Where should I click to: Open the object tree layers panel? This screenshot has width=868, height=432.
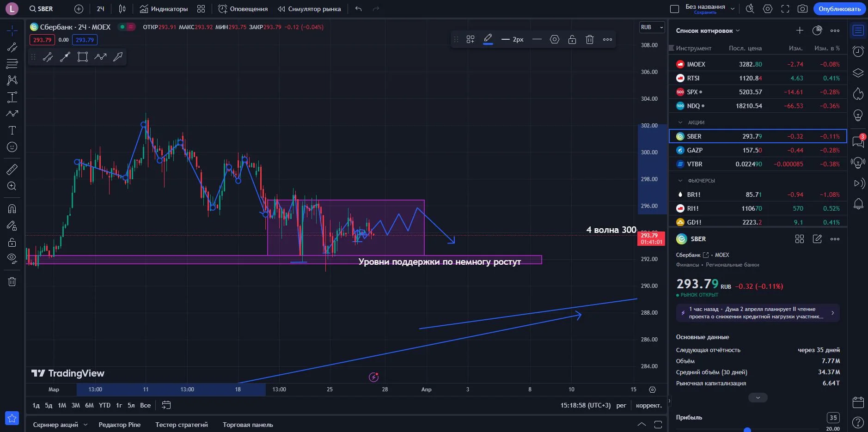tap(858, 73)
